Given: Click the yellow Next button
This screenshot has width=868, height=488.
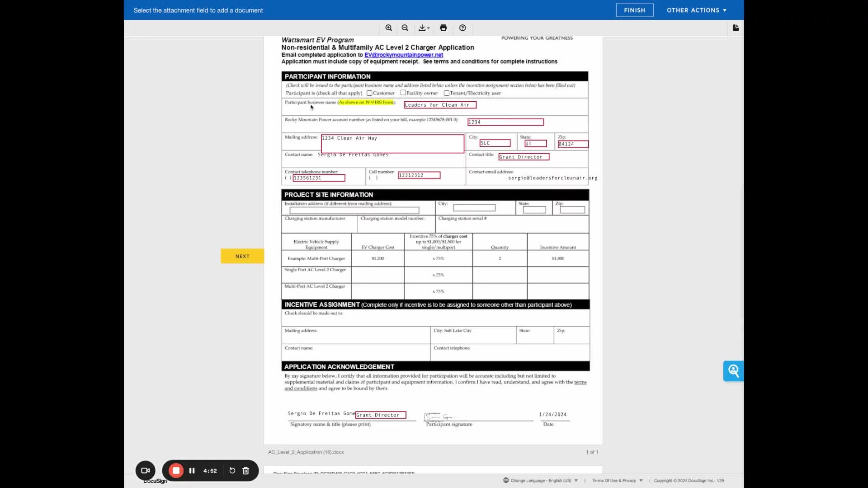Looking at the screenshot, I should point(242,256).
